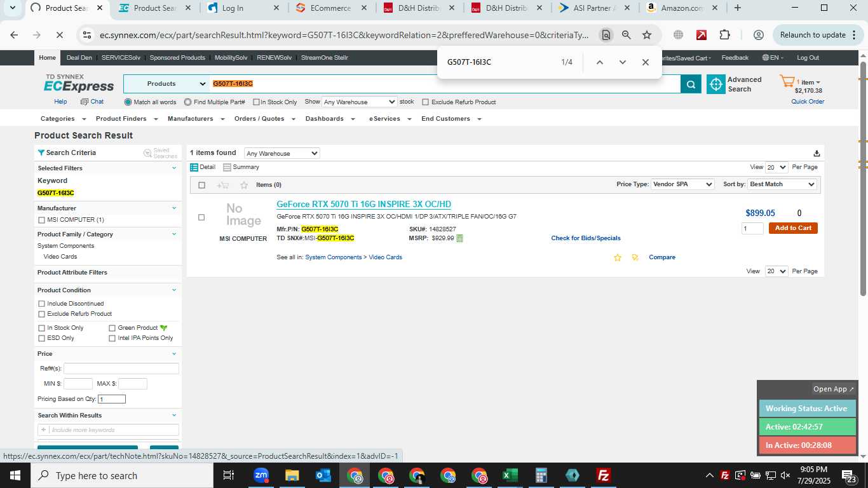
Task: Open the EN language dropdown
Action: pyautogui.click(x=773, y=58)
